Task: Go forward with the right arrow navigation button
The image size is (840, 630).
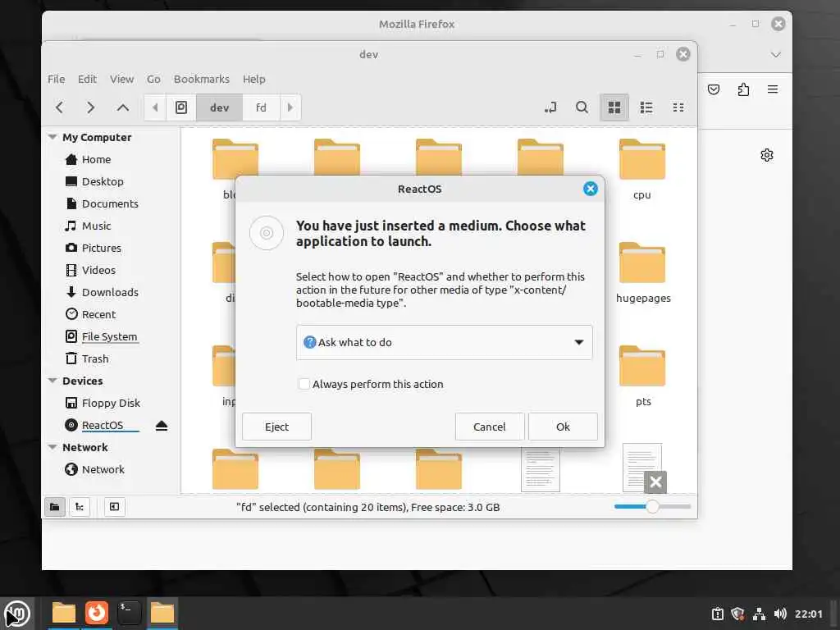Action: coord(90,107)
